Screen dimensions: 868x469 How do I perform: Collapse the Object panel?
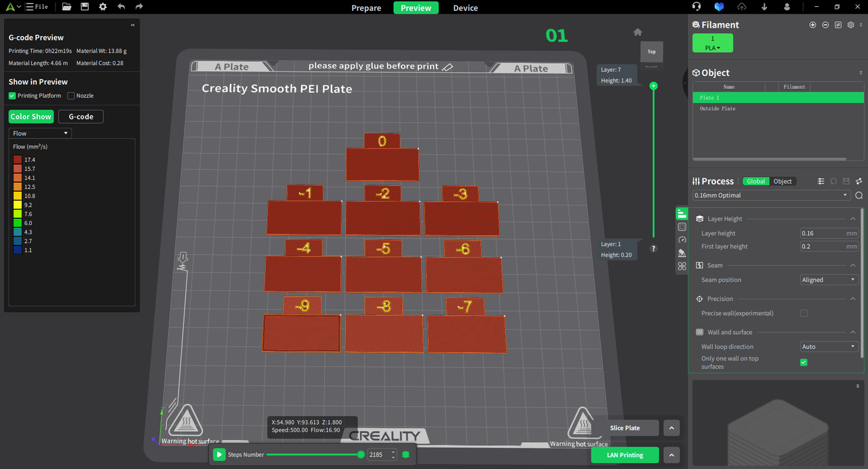point(861,73)
